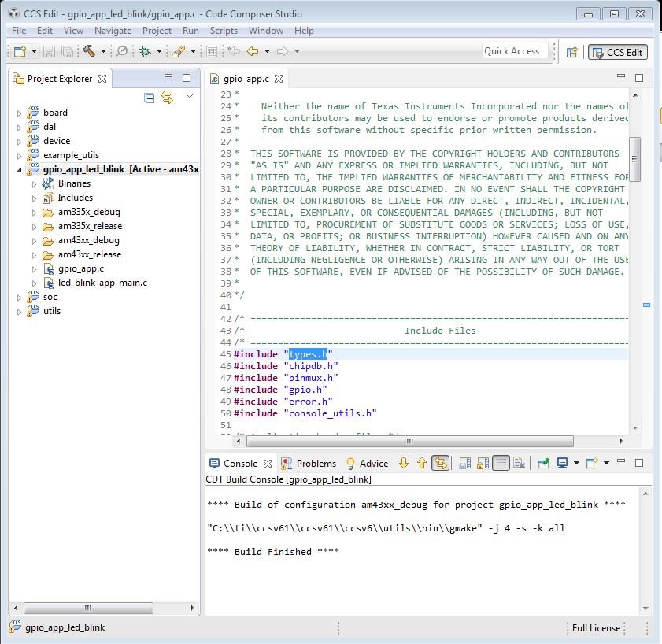Click the New project toolbar icon
Screen dimensions: 662x644
tap(20, 51)
